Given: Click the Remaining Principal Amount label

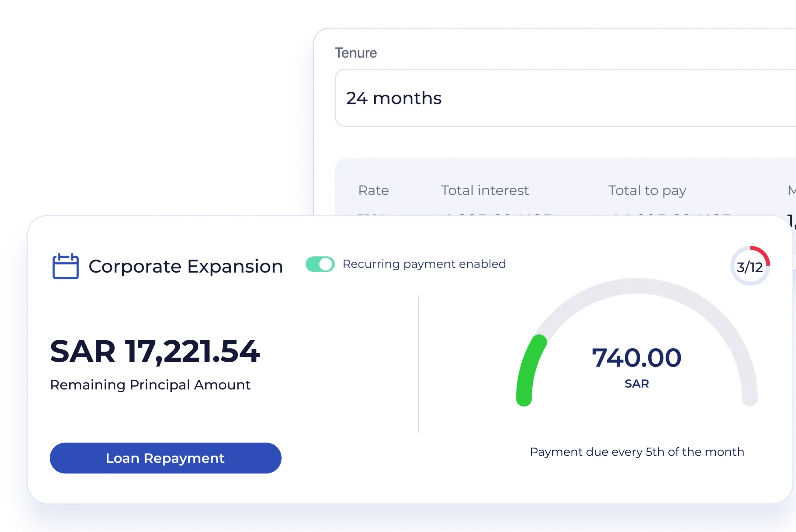Looking at the screenshot, I should click(x=150, y=385).
